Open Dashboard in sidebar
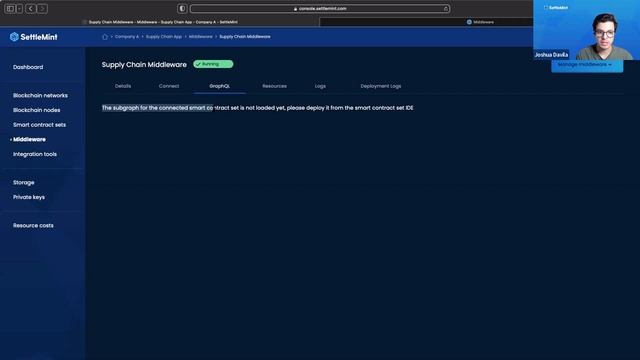This screenshot has width=640, height=360. tap(28, 67)
